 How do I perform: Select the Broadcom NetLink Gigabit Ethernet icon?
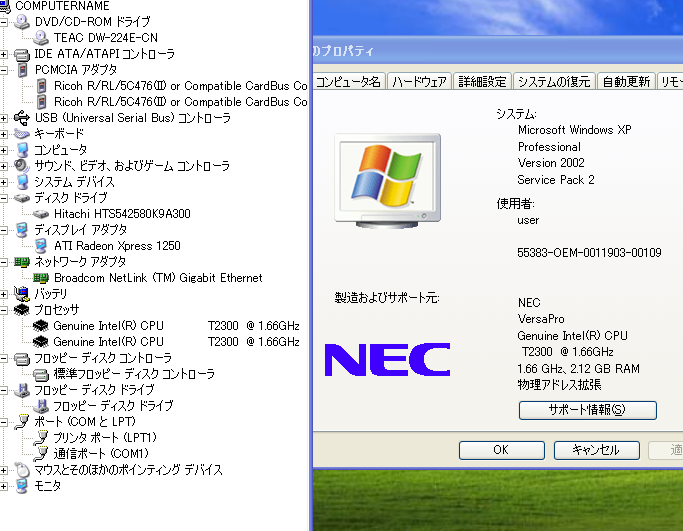tap(41, 278)
